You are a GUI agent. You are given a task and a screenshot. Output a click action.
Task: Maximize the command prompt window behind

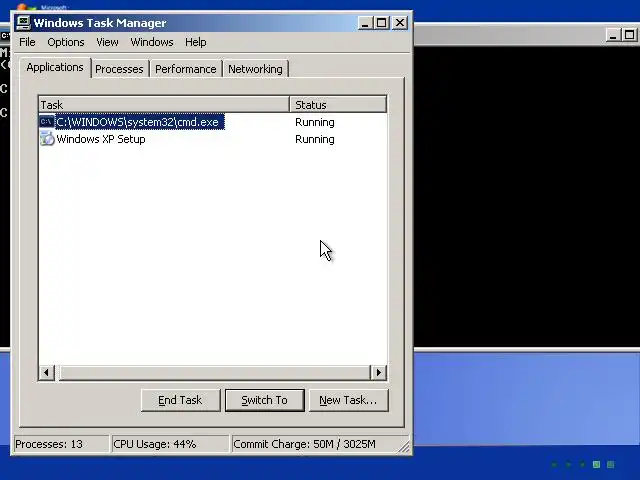[630, 35]
